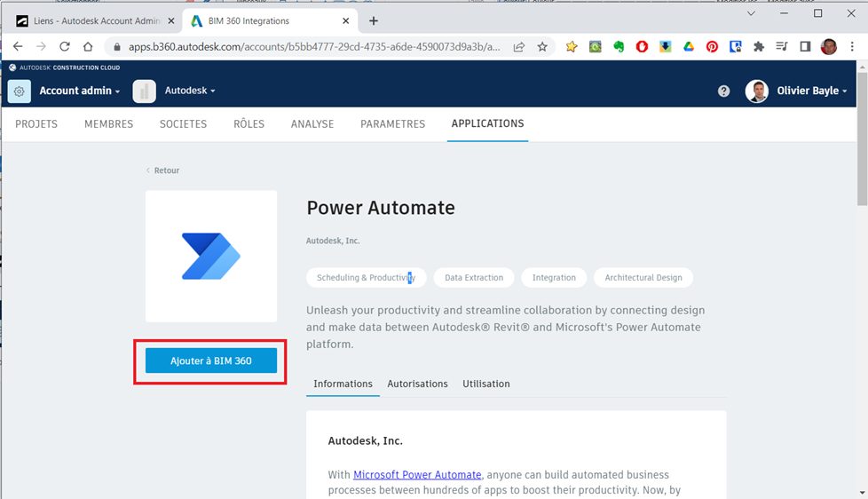Expand the Autodesk account dropdown
The height and width of the screenshot is (499, 868).
click(x=190, y=91)
